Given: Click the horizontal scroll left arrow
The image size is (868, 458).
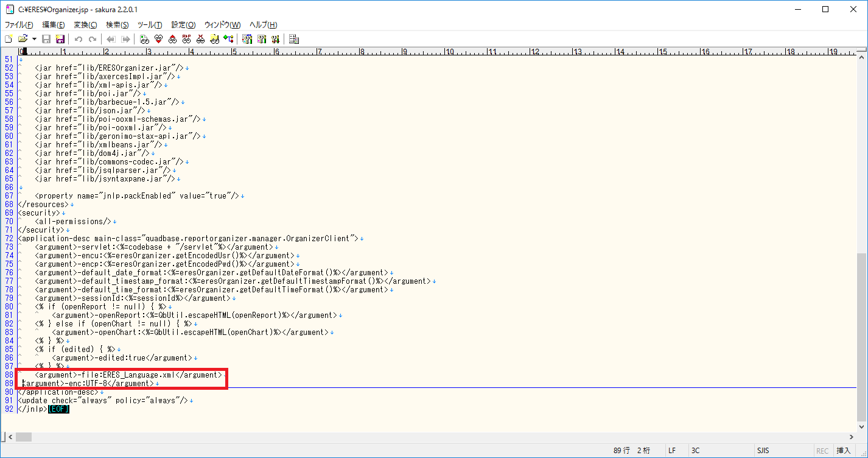Looking at the screenshot, I should click(10, 437).
